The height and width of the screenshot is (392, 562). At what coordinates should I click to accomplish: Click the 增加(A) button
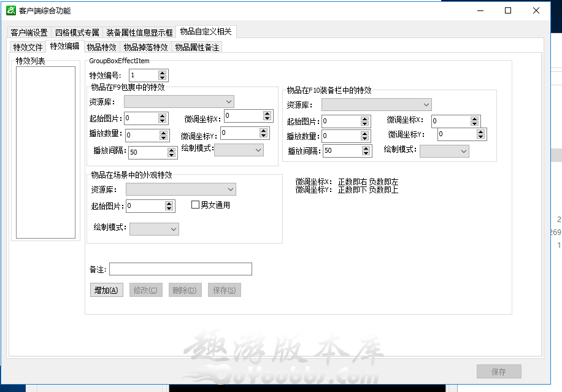click(107, 290)
